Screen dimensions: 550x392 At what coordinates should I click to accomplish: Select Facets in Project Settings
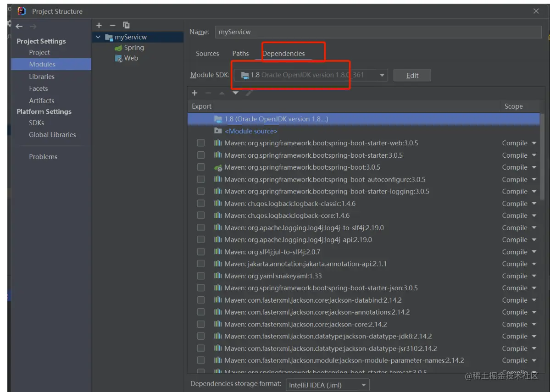38,88
